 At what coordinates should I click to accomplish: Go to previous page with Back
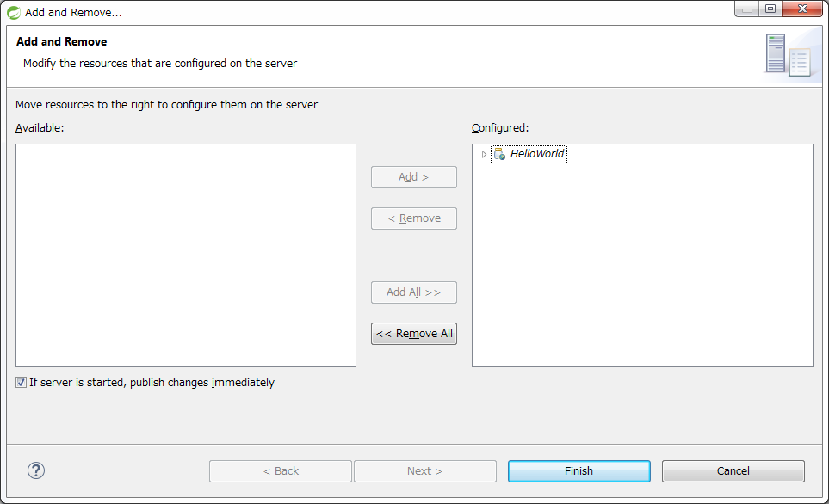point(281,471)
